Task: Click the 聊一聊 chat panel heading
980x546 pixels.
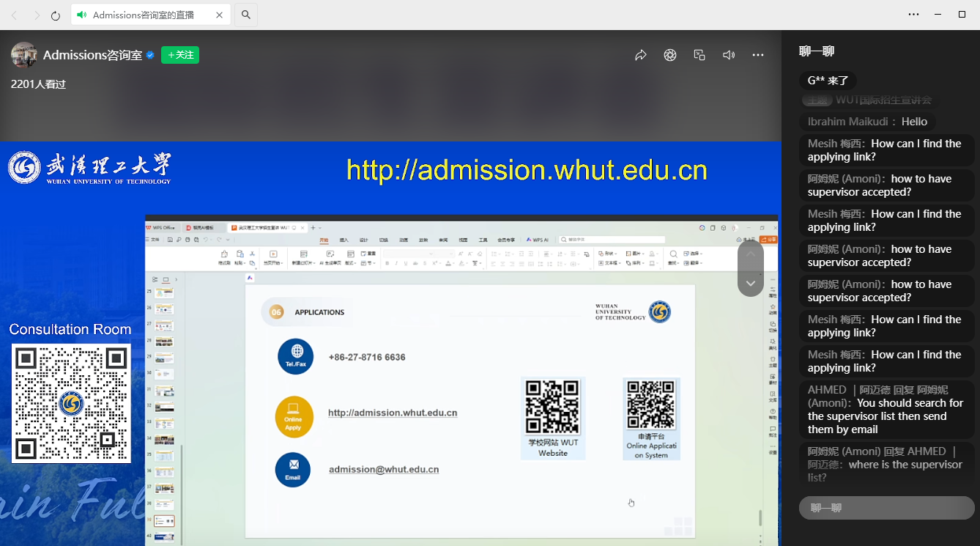Action: coord(817,51)
